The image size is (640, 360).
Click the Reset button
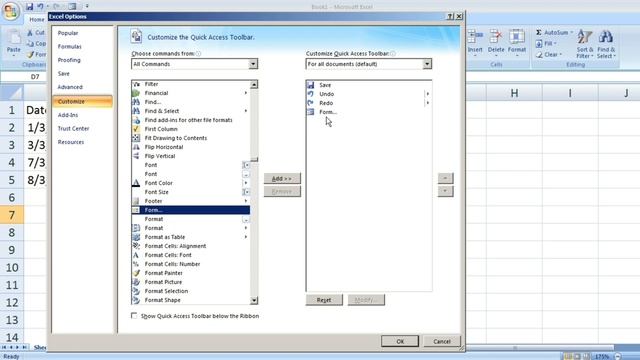(324, 300)
